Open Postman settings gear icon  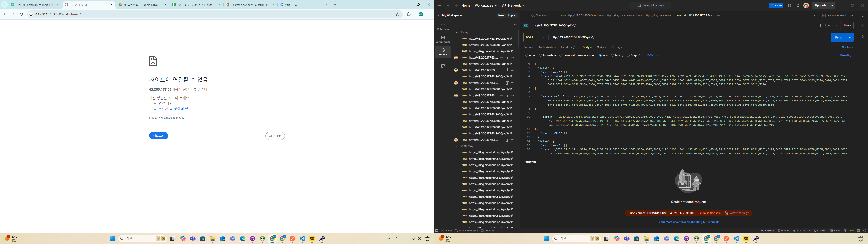790,5
